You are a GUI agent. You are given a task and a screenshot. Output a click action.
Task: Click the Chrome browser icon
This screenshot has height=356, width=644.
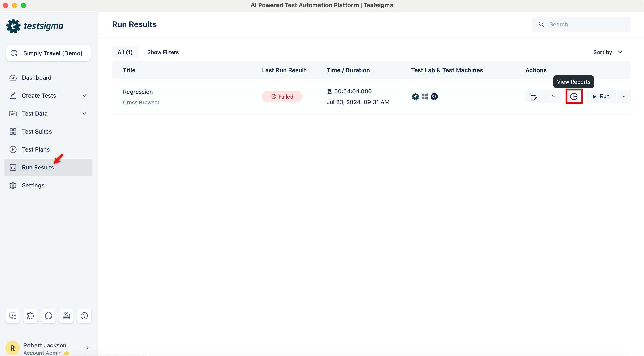(x=434, y=97)
